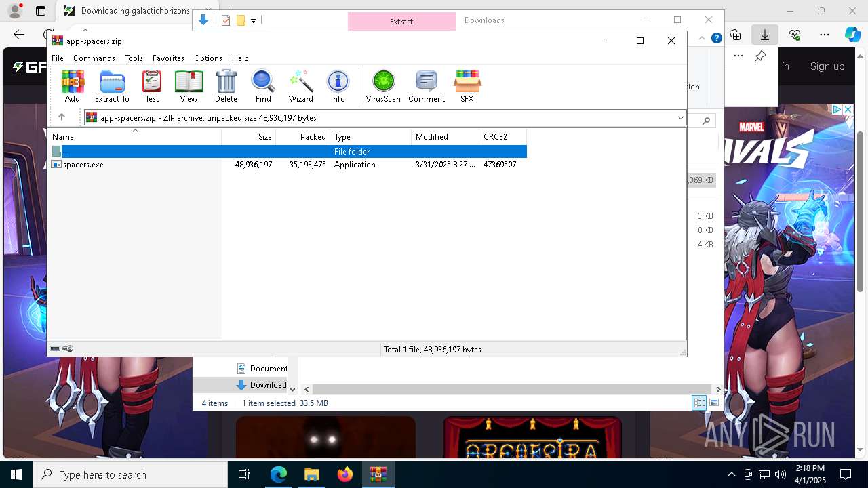Viewport: 868px width, 488px height.
Task: Click the key icon in WinRAR status bar
Action: 68,349
